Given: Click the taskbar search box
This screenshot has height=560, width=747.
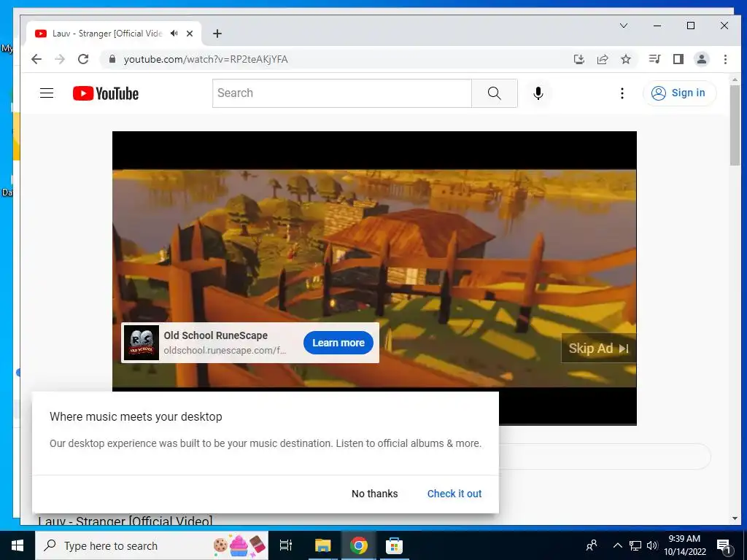Looking at the screenshot, I should pos(152,545).
